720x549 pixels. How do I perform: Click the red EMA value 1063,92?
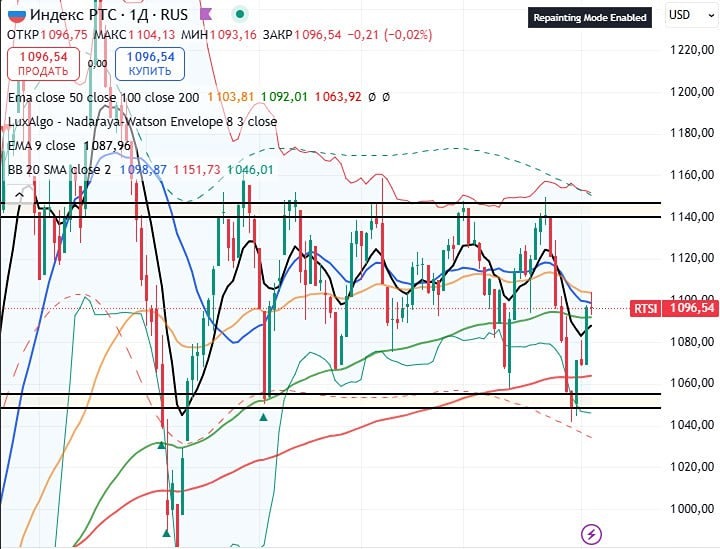338,97
